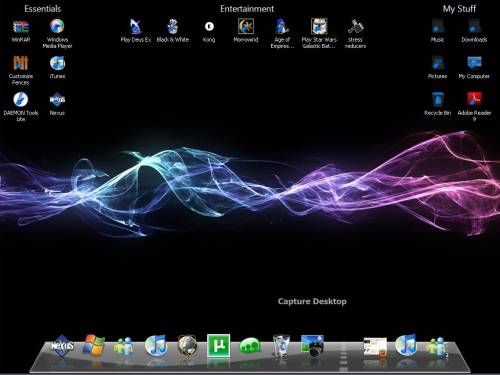Image resolution: width=500 pixels, height=375 pixels.
Task: Launch the globe browser icon on the dock
Action: (x=187, y=345)
